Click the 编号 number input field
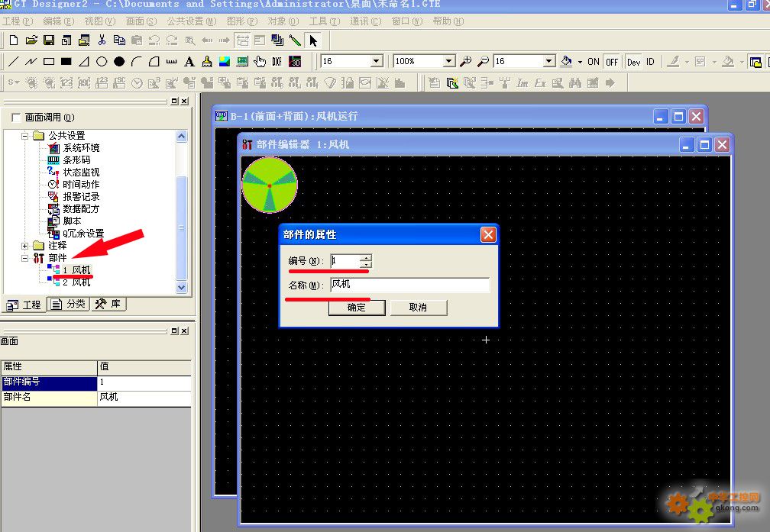The image size is (770, 532). [345, 261]
